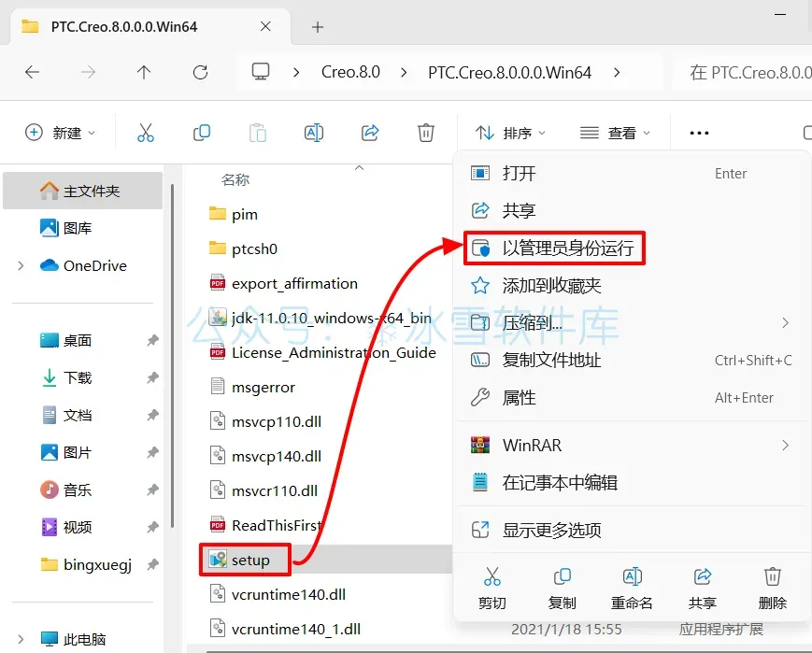The width and height of the screenshot is (812, 653).
Task: Click chevron after PTC.Creo.8.0.0.0.Win64 breadcrumb
Action: click(x=617, y=73)
